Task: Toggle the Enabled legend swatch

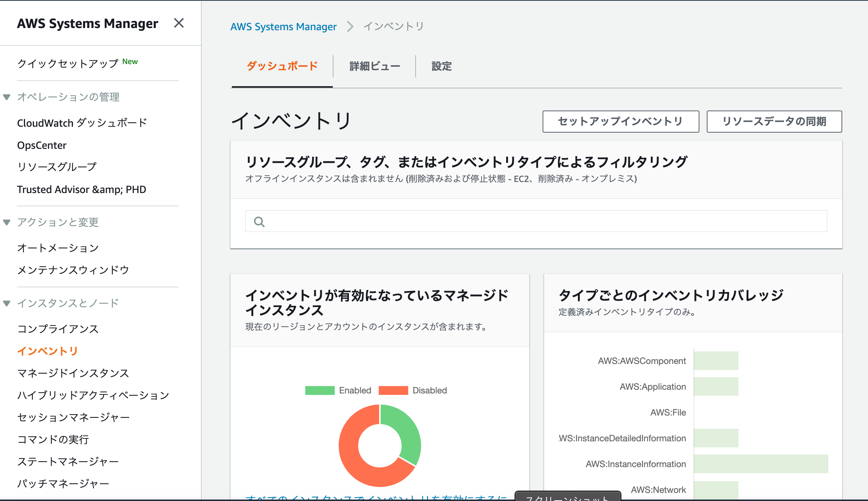Action: pyautogui.click(x=320, y=390)
